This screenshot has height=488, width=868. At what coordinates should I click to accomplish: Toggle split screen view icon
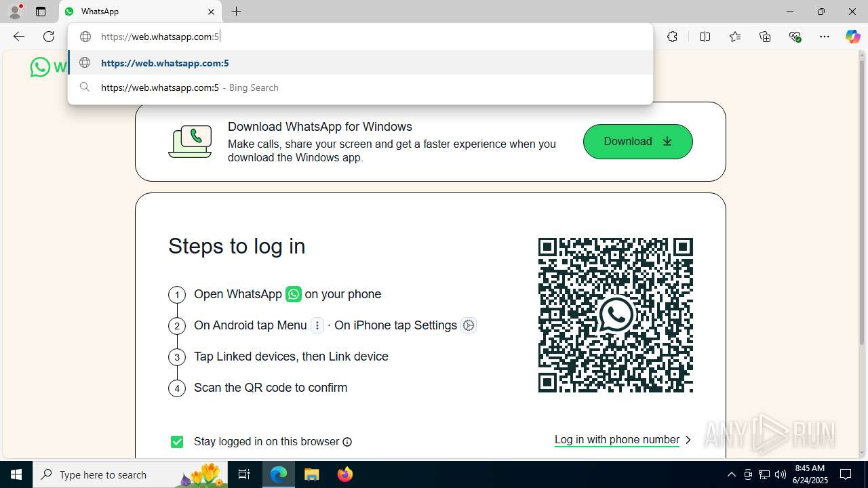[x=705, y=37]
